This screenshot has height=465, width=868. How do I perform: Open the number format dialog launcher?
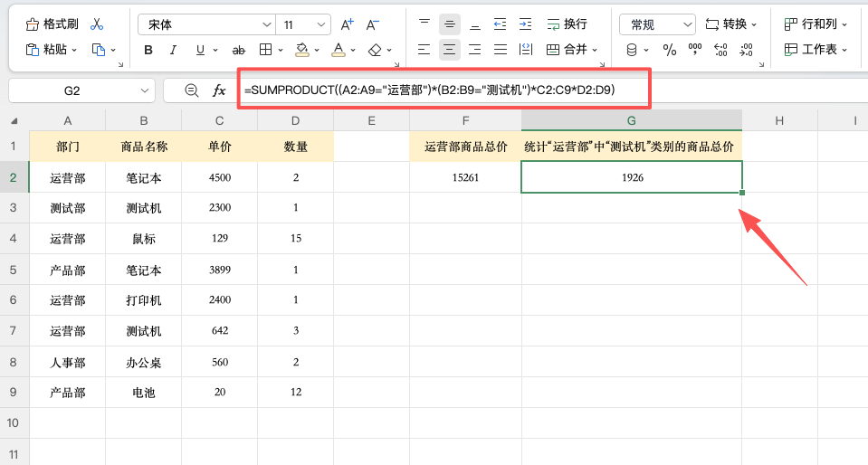(x=761, y=65)
